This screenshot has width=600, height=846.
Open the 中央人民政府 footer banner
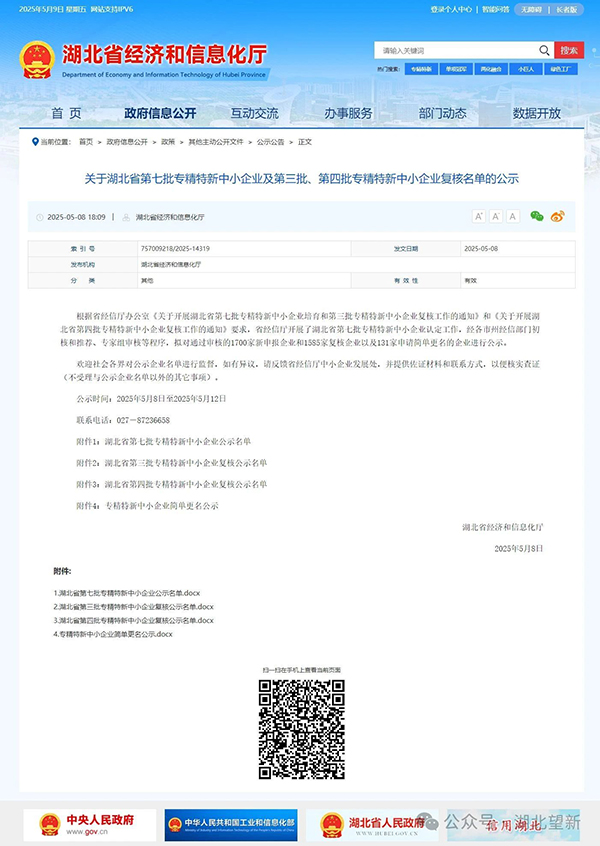[90, 825]
